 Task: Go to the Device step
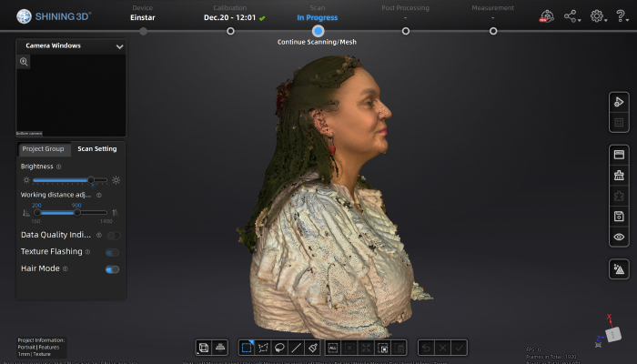143,31
